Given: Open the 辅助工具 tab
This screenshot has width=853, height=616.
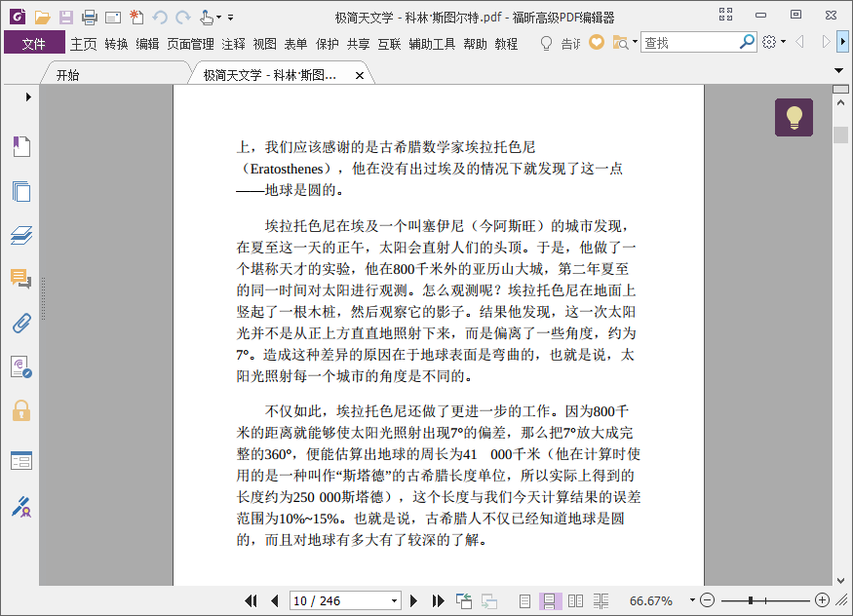Looking at the screenshot, I should point(432,44).
